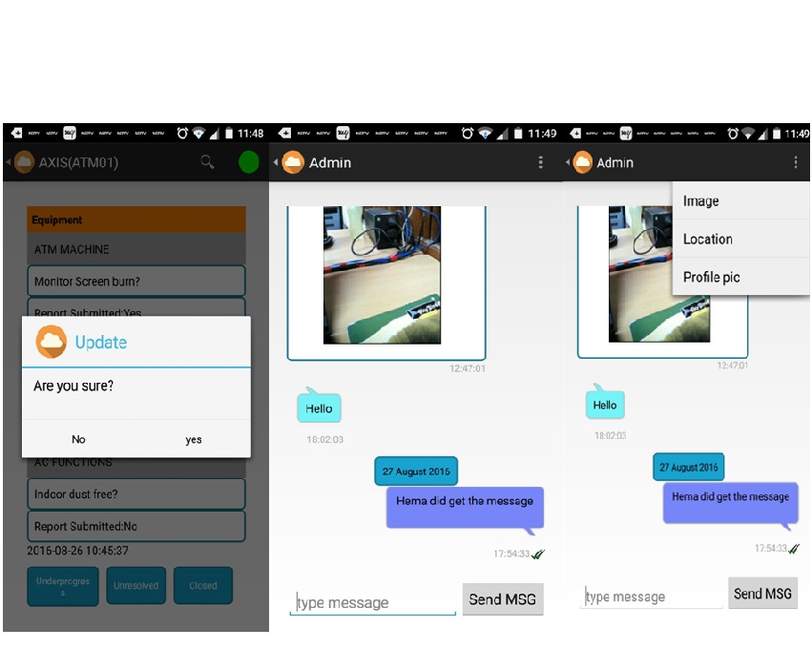The width and height of the screenshot is (812, 649).
Task: Open the three-dot overflow menu in middle chat
Action: (x=541, y=163)
